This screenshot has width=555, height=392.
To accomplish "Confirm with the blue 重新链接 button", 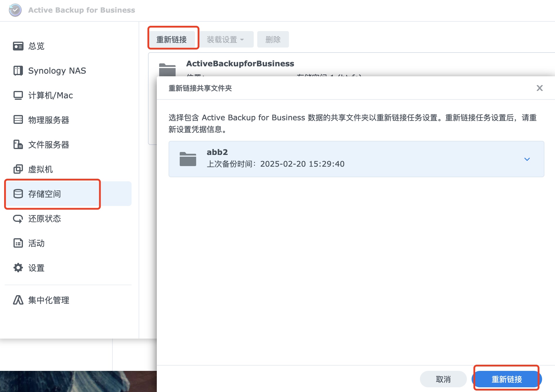I will click(507, 379).
